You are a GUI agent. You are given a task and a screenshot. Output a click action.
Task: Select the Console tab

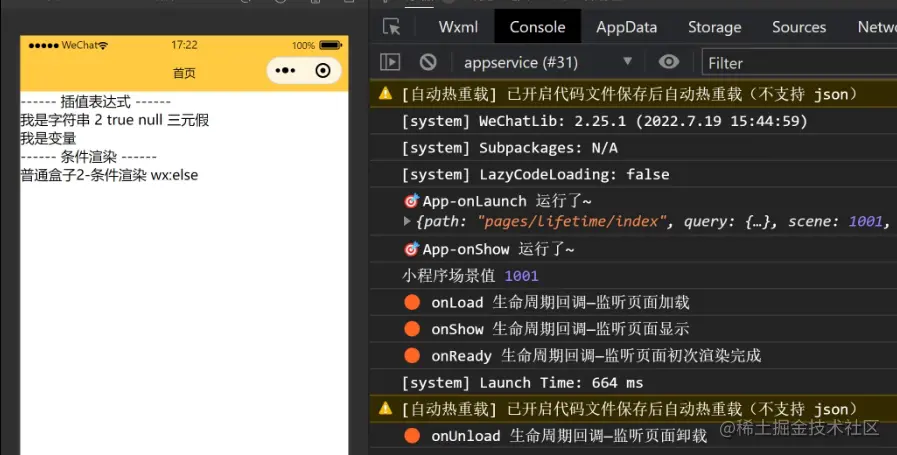click(x=537, y=27)
